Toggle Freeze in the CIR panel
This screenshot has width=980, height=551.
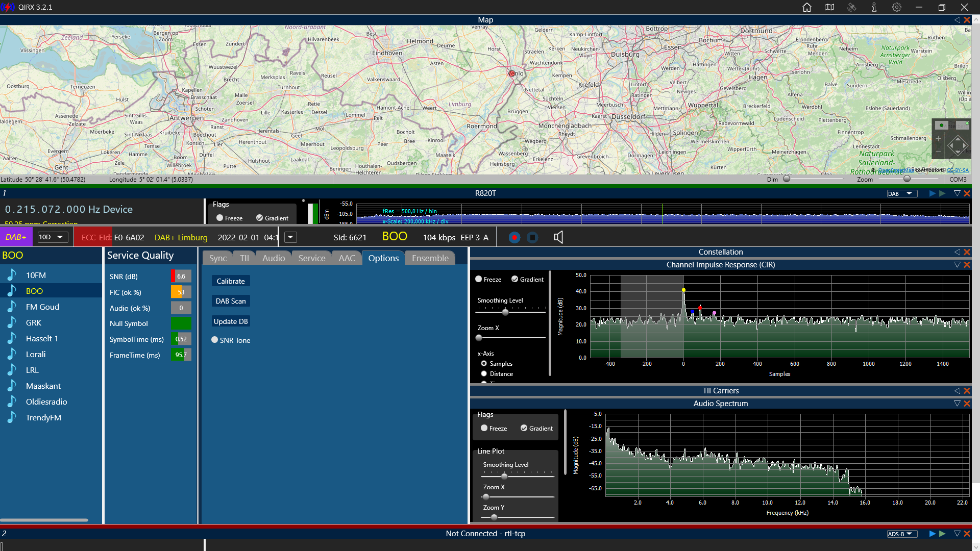479,279
